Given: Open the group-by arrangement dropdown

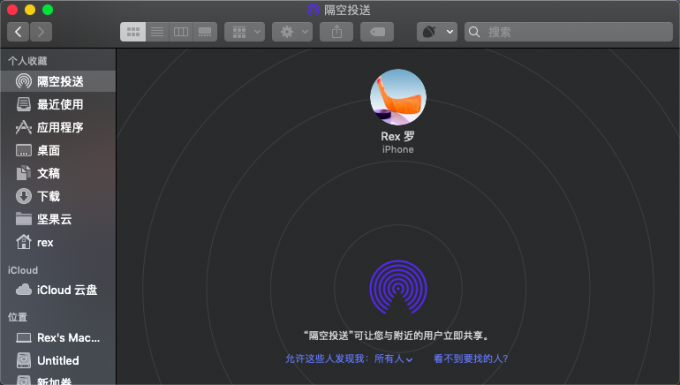Looking at the screenshot, I should pyautogui.click(x=245, y=32).
